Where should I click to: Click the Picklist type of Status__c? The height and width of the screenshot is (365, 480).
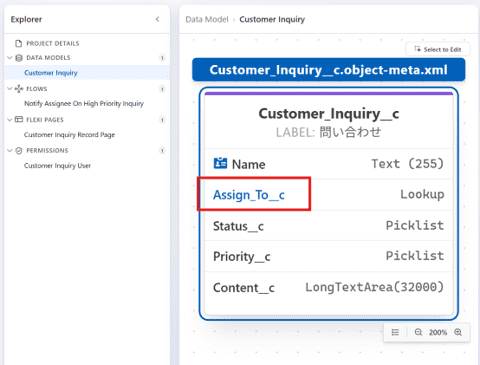pos(415,225)
